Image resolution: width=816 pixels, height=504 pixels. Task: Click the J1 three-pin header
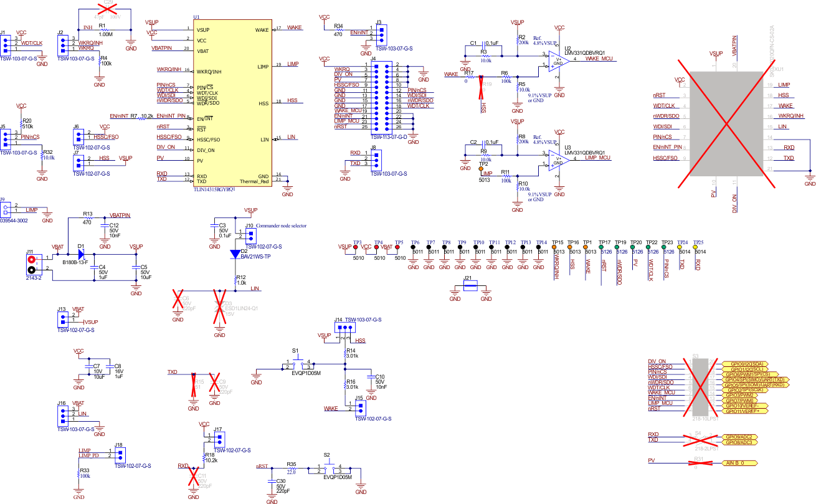pos(6,45)
